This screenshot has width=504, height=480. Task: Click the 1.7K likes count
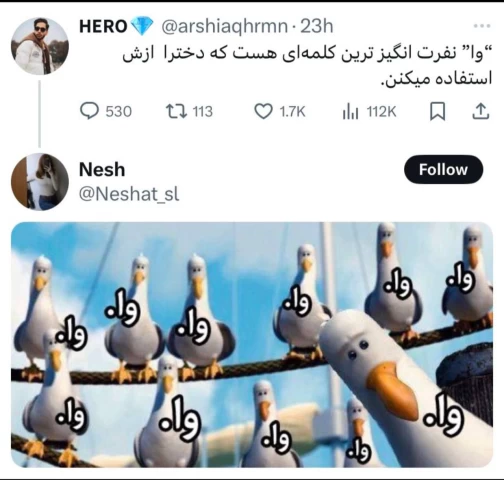[292, 112]
